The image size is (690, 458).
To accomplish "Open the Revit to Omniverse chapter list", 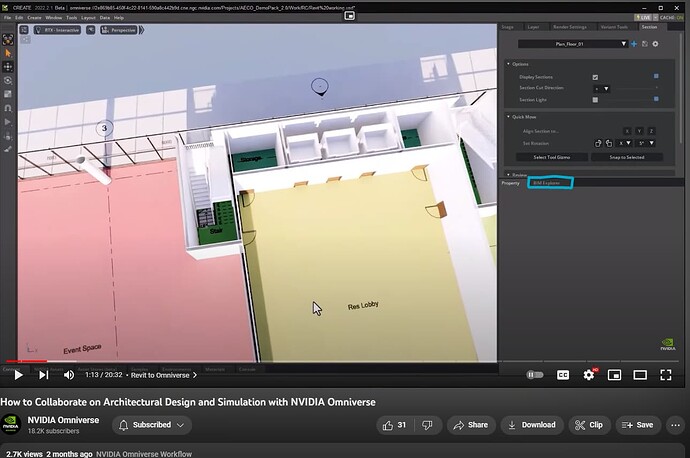I will click(164, 375).
